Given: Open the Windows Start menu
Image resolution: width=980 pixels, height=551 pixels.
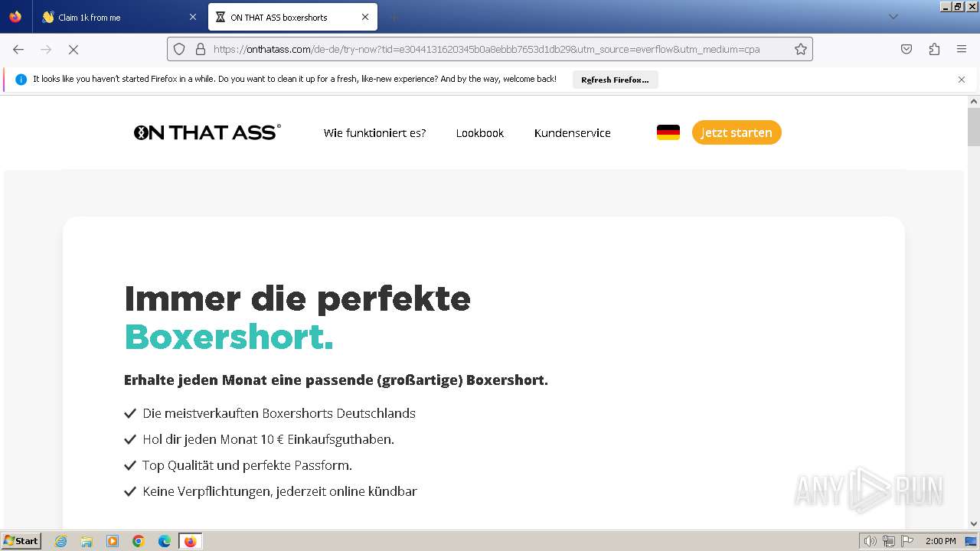Looking at the screenshot, I should pos(21,541).
